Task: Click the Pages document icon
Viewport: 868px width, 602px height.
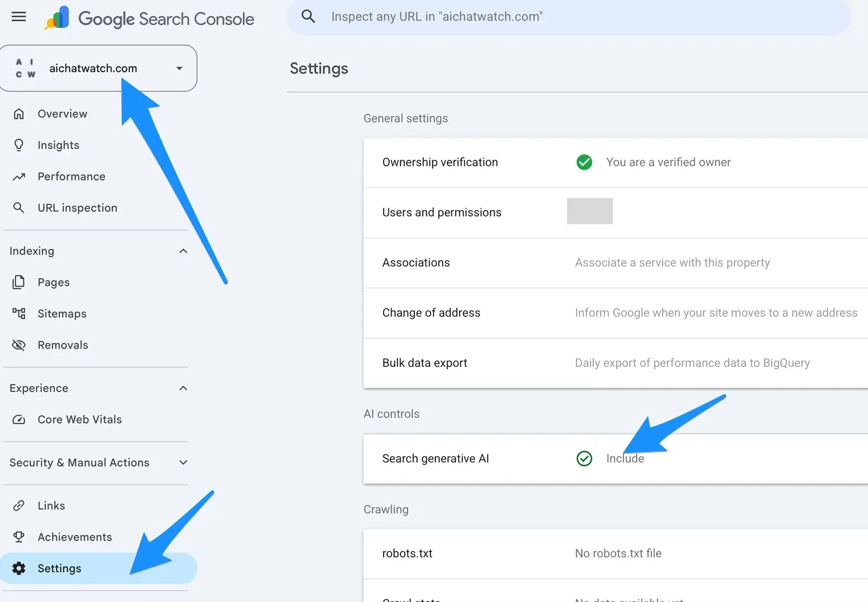Action: (x=19, y=282)
